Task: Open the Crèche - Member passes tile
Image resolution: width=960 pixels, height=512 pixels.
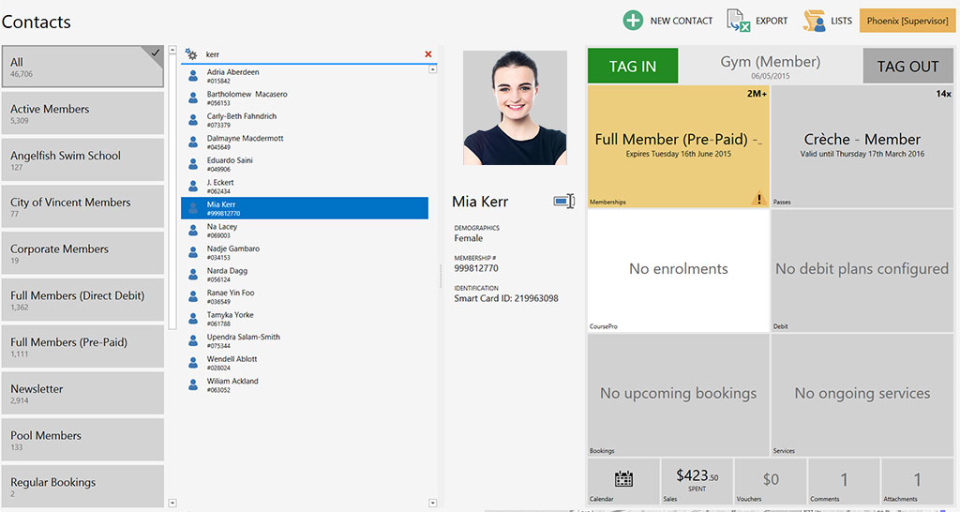Action: (x=862, y=146)
